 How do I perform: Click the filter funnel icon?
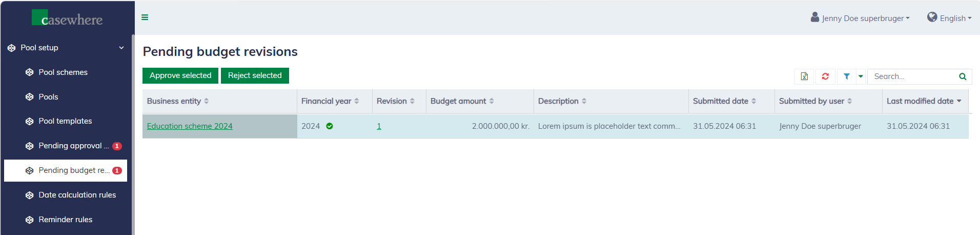click(846, 76)
